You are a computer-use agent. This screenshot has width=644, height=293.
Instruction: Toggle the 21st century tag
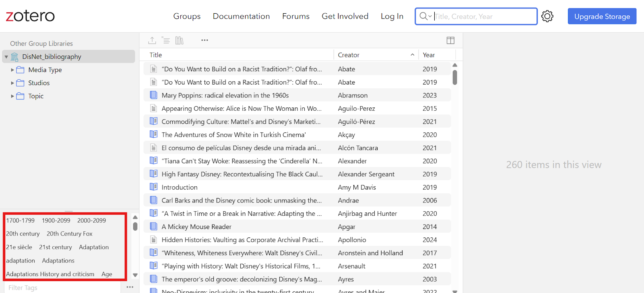pos(56,247)
